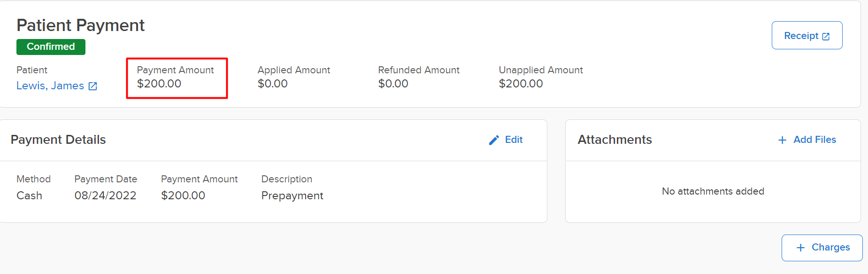Select the highlighted $200.00 Payment Amount value

click(159, 84)
